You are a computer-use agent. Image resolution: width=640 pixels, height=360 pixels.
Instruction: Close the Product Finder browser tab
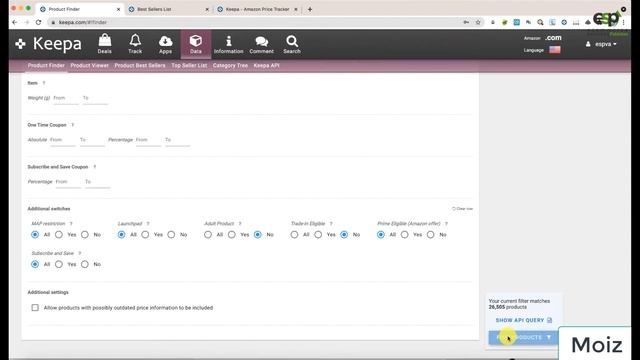[x=118, y=9]
